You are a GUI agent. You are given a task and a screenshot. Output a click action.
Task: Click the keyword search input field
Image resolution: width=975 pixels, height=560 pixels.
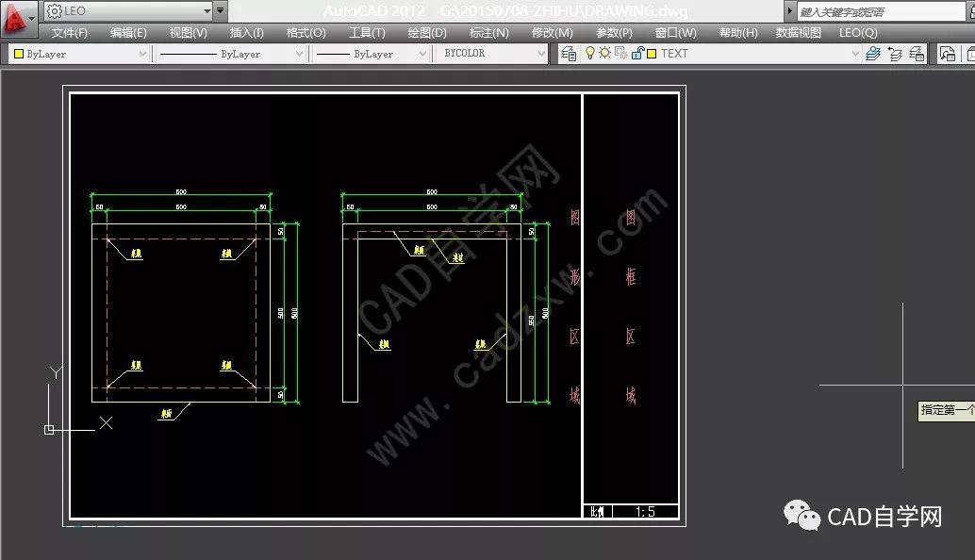click(x=881, y=11)
